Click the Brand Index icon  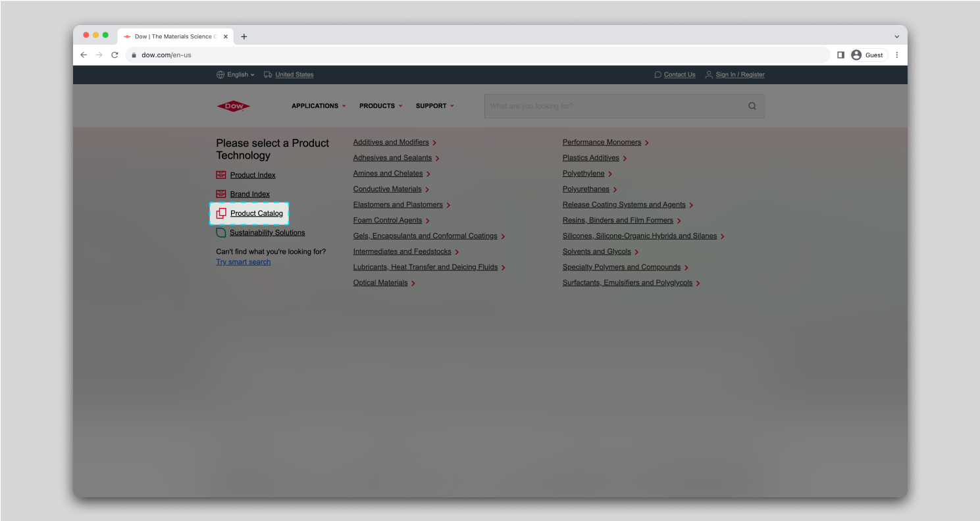coord(220,194)
